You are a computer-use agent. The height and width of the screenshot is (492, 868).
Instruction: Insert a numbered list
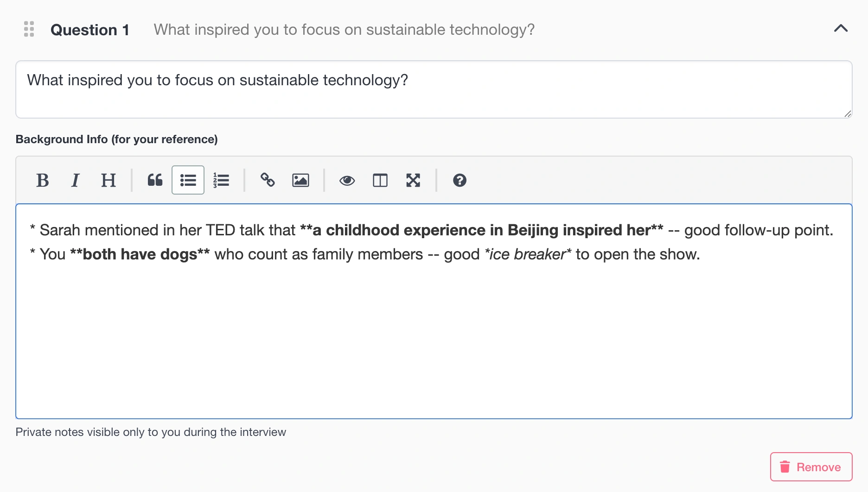[221, 180]
